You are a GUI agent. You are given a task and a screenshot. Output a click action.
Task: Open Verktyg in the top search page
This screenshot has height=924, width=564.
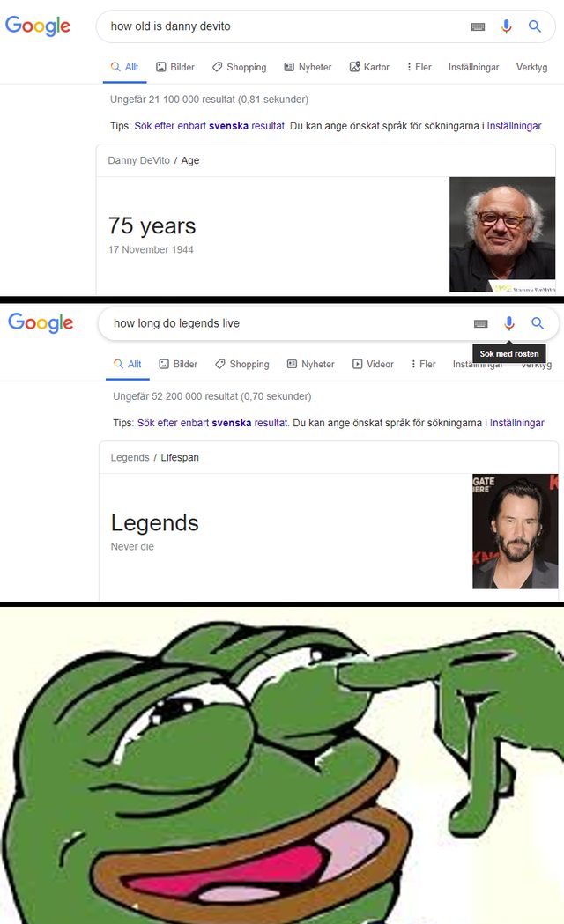pyautogui.click(x=531, y=67)
